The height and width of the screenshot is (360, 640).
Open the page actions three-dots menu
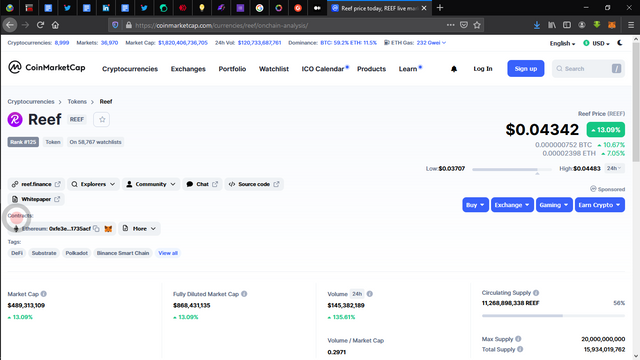tap(451, 25)
